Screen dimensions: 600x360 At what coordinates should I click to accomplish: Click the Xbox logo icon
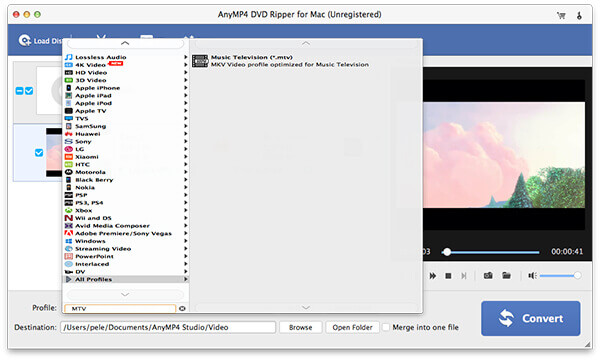(68, 210)
